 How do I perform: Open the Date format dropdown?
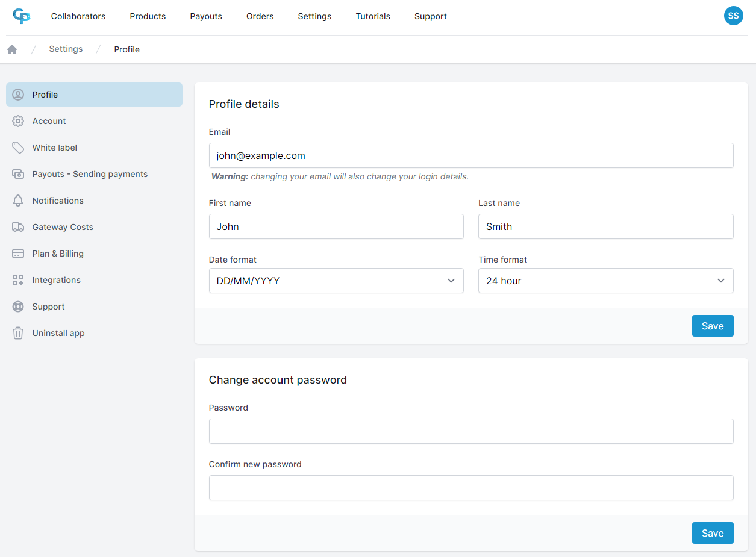pos(336,281)
